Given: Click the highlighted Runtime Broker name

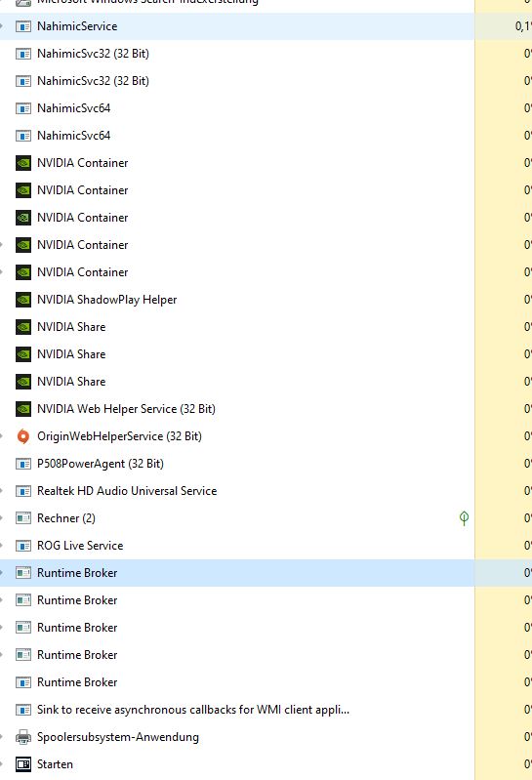Looking at the screenshot, I should pos(77,573).
